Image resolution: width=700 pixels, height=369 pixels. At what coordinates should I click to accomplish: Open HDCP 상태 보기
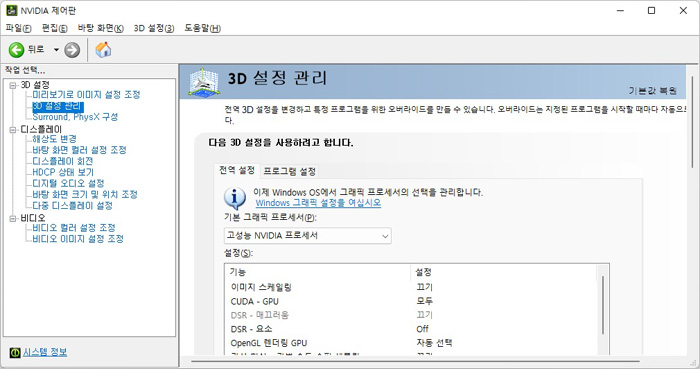tap(63, 172)
